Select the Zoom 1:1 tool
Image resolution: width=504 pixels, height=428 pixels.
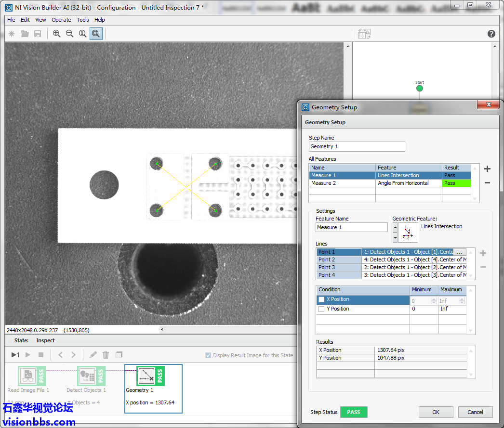point(83,34)
